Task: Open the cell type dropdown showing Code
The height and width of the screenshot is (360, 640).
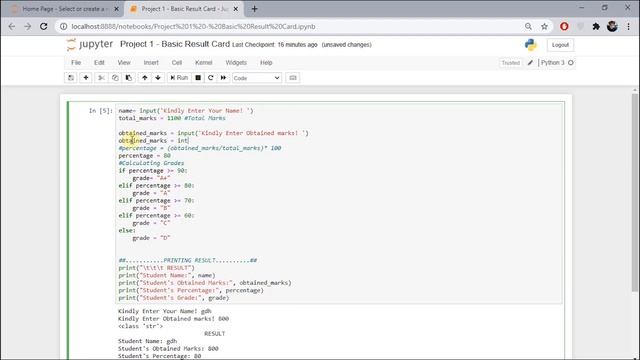Action: pos(257,78)
